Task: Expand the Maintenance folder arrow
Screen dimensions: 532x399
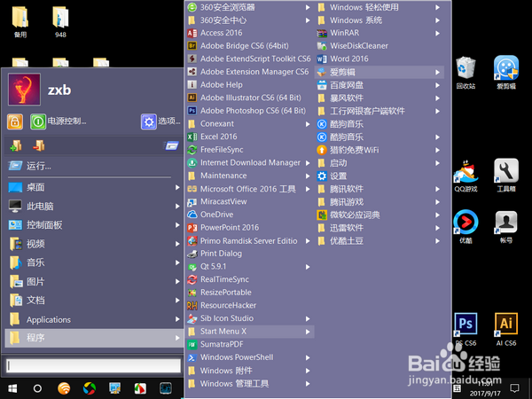Action: pos(308,176)
